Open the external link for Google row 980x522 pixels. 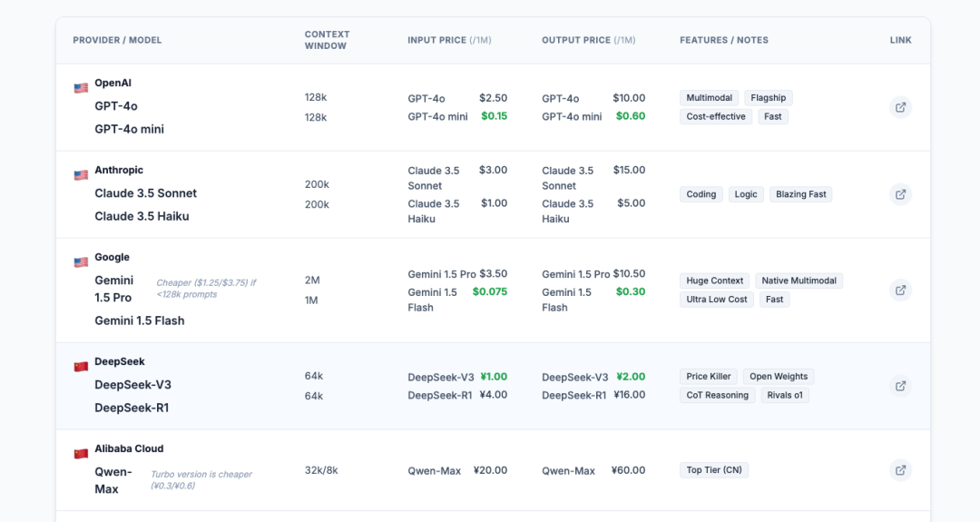click(900, 291)
